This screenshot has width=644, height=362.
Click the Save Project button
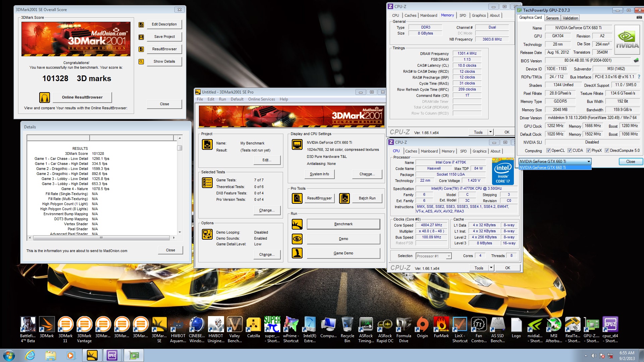click(164, 37)
